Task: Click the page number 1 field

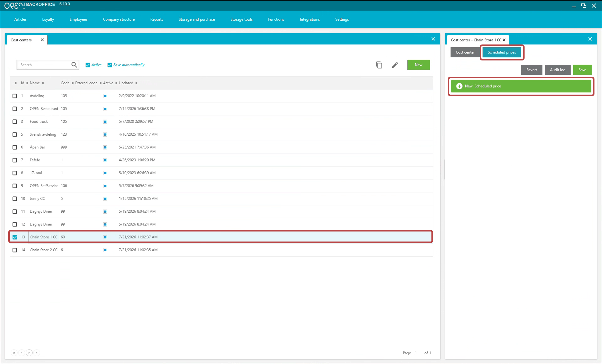Action: point(416,353)
